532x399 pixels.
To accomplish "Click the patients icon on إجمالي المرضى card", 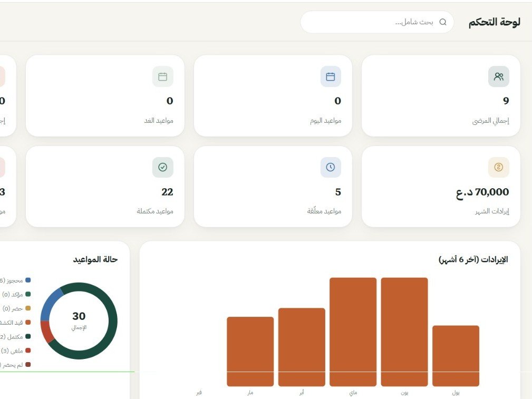I will [x=498, y=76].
